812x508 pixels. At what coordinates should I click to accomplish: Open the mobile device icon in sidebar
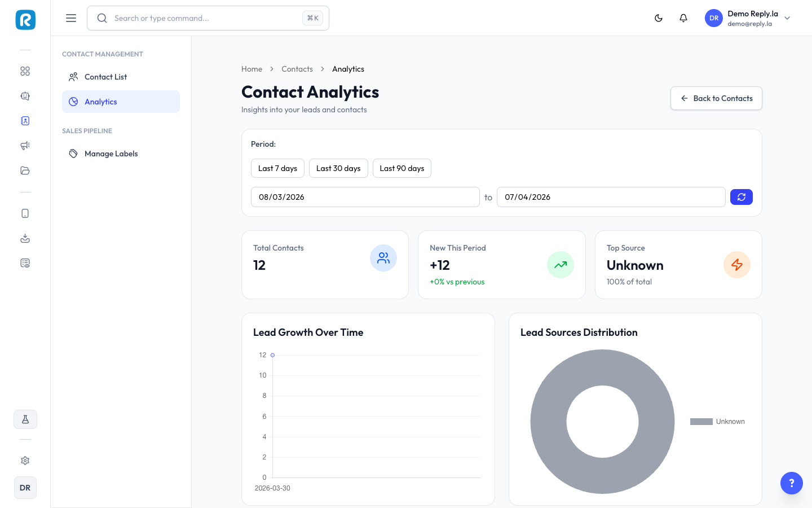[25, 213]
